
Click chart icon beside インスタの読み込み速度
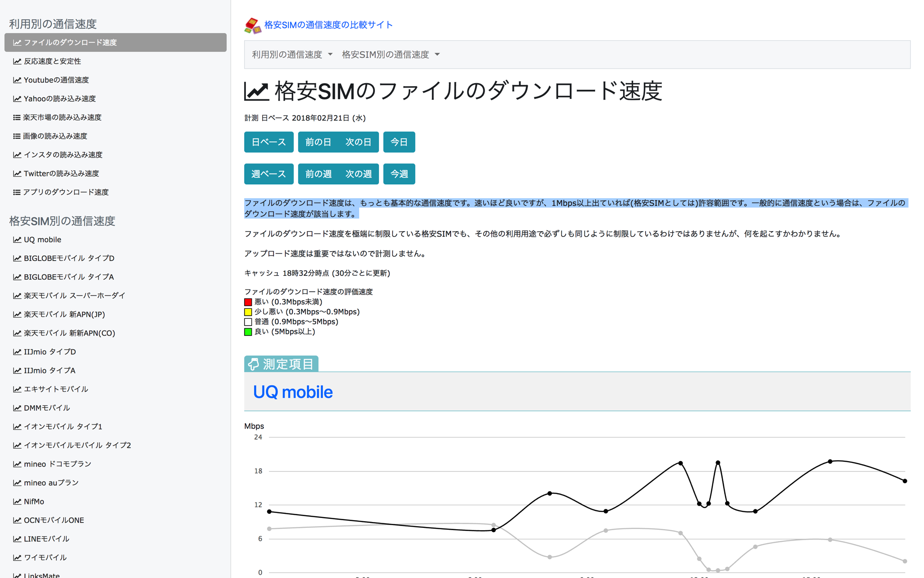17,155
